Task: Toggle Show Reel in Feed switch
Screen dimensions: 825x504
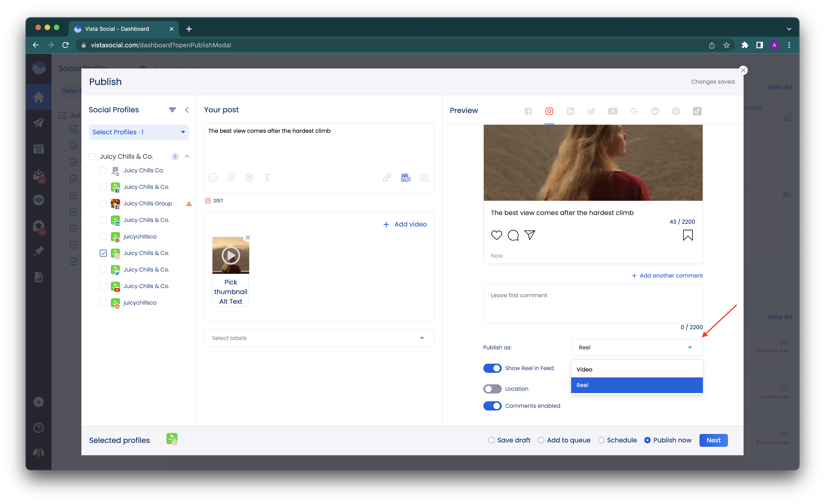Action: click(492, 368)
